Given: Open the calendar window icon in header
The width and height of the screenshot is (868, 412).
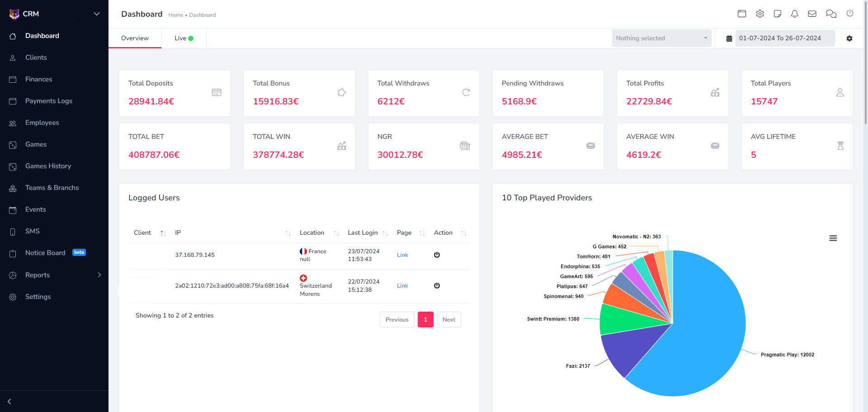Looking at the screenshot, I should [x=742, y=14].
